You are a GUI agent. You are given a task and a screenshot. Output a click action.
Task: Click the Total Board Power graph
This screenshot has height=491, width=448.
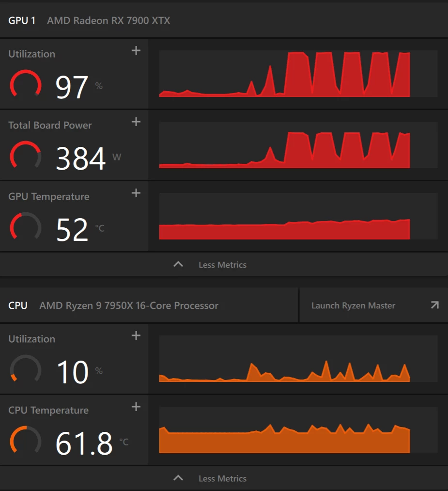(x=298, y=145)
